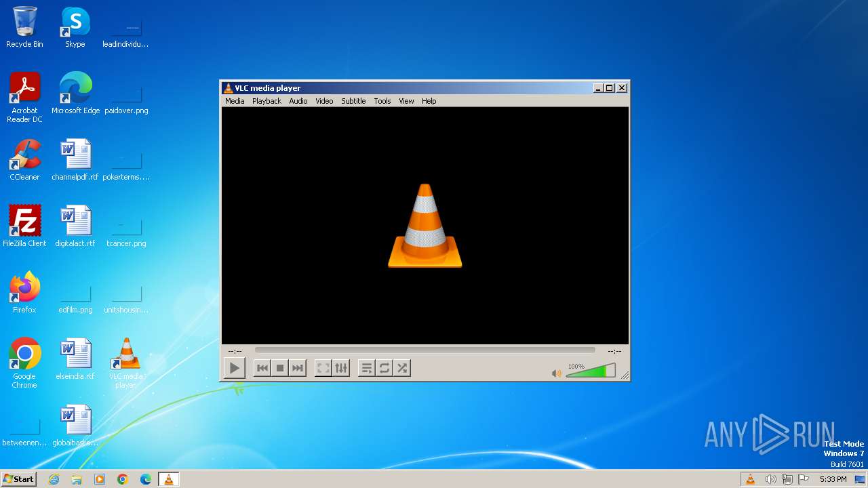Select the Microsoft Edge desktop shortcut
868x488 pixels.
tap(75, 94)
